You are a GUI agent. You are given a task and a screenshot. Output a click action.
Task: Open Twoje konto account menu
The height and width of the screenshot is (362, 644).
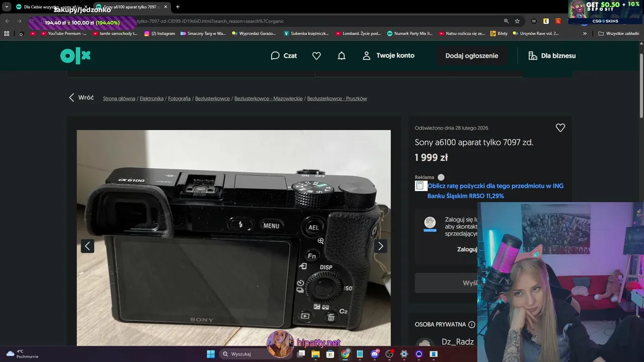click(388, 56)
